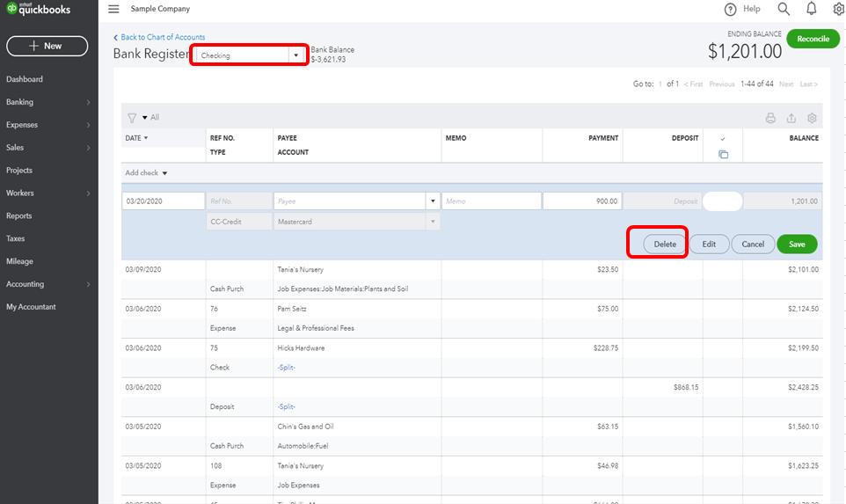
Task: Click the export register icon
Action: click(791, 118)
